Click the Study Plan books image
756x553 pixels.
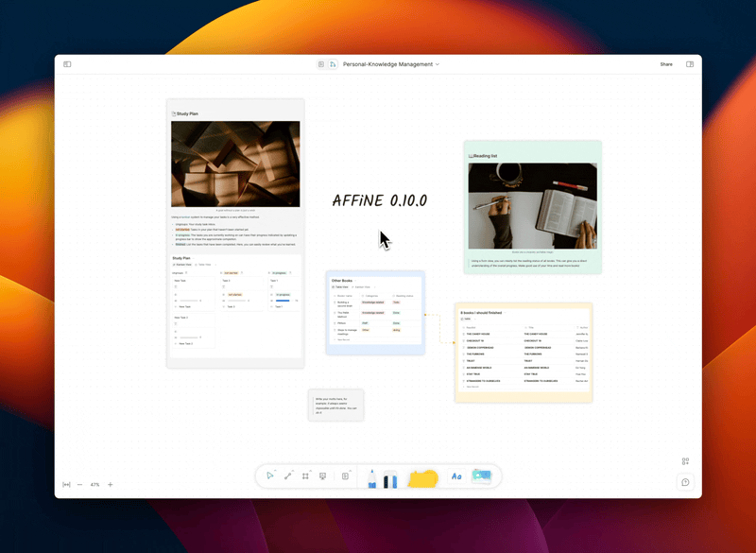point(235,164)
